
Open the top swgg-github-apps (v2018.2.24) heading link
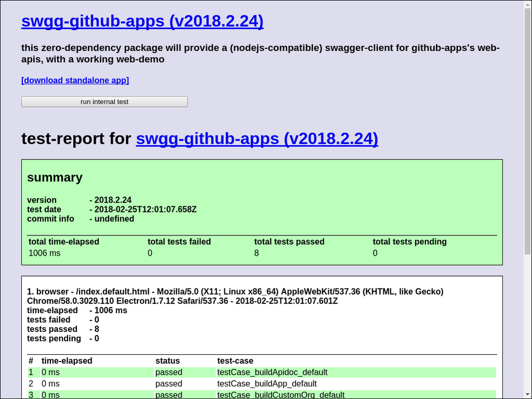click(142, 21)
